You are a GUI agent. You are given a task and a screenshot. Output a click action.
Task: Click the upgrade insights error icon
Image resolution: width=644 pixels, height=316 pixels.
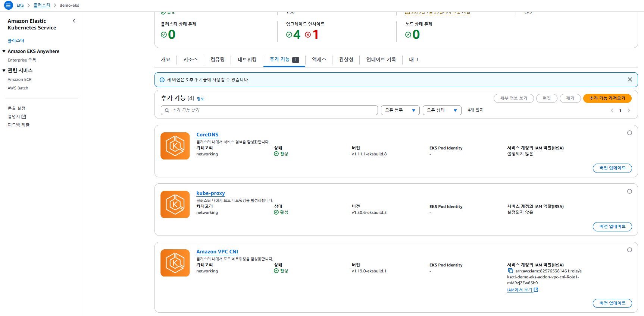(x=308, y=35)
